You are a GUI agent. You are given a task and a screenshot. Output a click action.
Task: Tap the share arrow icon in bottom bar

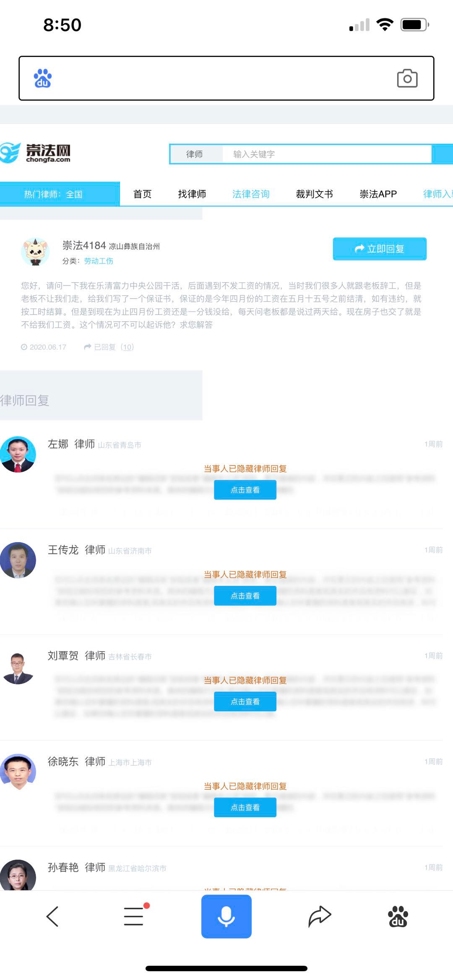pyautogui.click(x=320, y=916)
